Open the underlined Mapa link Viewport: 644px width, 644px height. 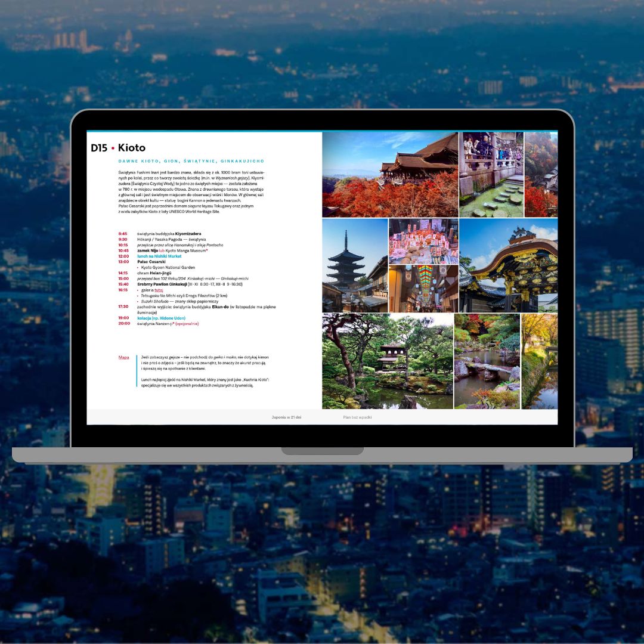[123, 357]
